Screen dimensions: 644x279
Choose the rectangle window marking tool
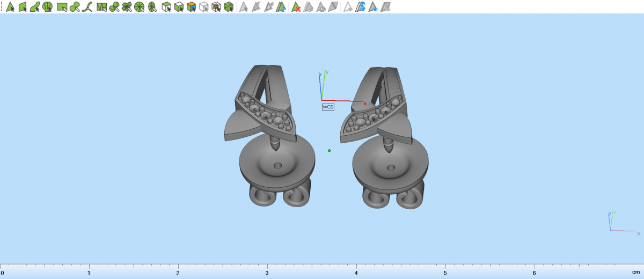(62, 7)
